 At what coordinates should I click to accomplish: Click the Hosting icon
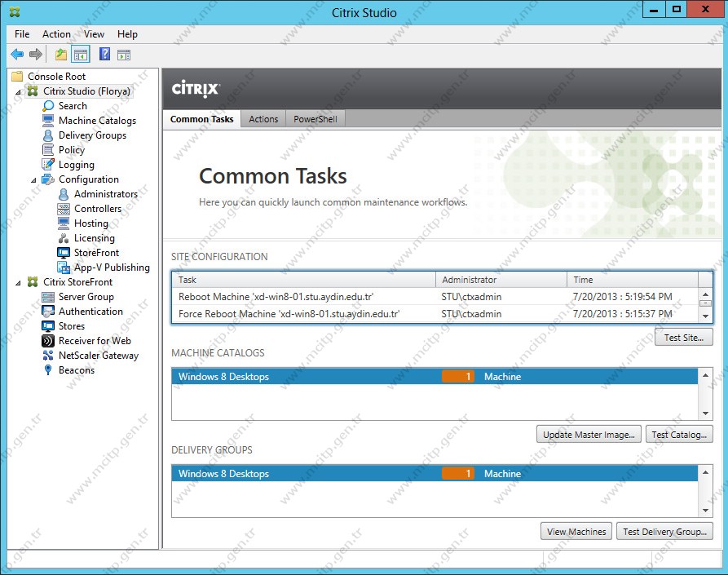[64, 223]
